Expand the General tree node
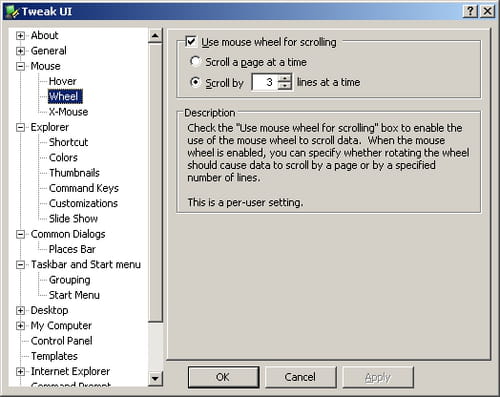 coord(20,51)
